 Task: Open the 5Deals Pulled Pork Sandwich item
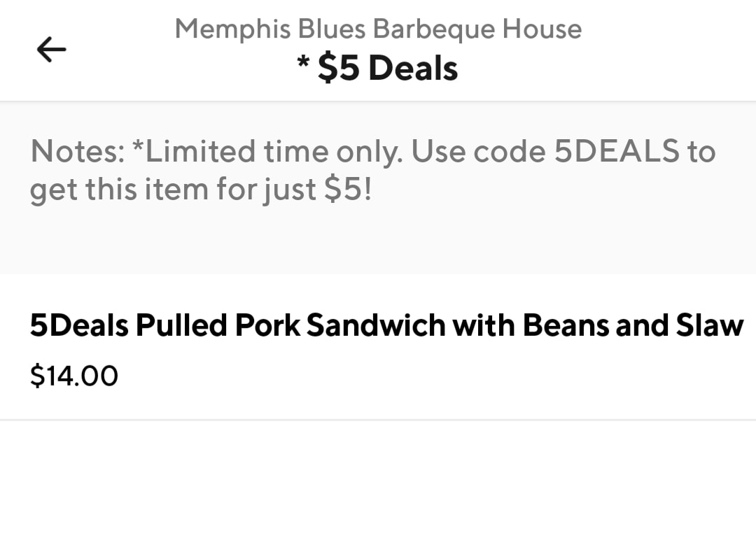click(386, 325)
